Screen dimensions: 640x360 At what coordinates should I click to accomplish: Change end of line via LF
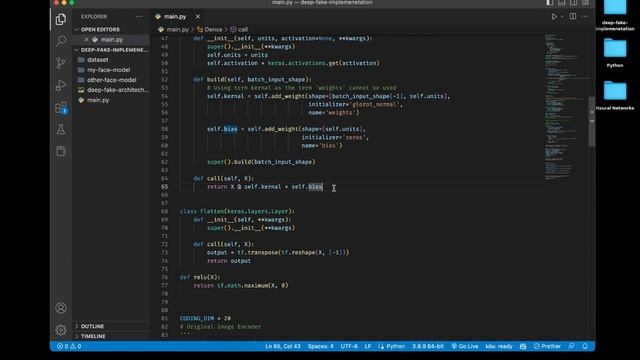click(x=368, y=346)
